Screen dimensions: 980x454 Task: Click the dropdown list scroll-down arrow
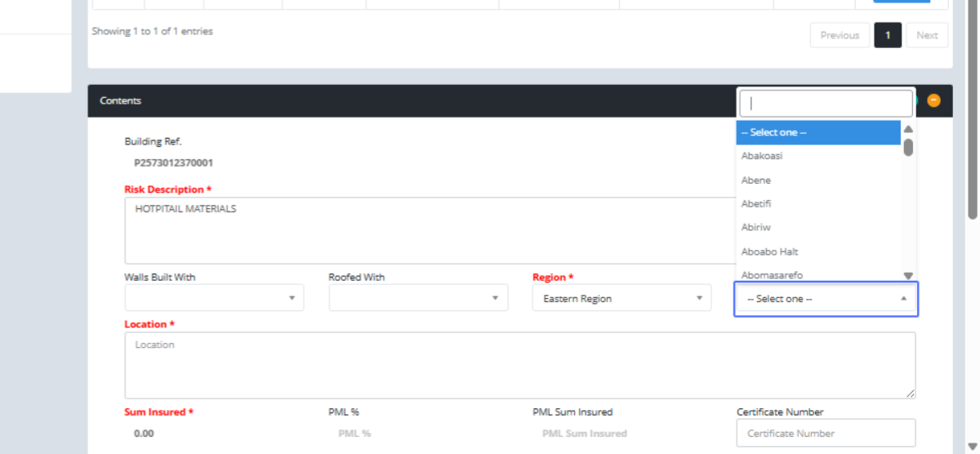click(x=908, y=276)
